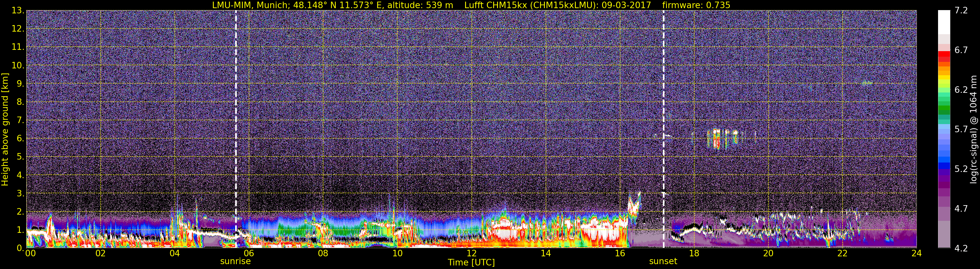
Task: Click the height axis tick label '10.'
Action: point(18,65)
